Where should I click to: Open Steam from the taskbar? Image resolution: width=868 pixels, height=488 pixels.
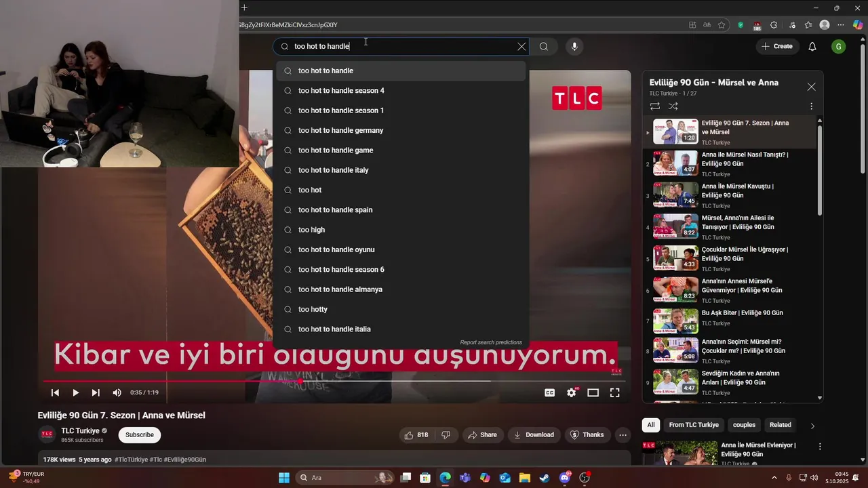click(545, 477)
